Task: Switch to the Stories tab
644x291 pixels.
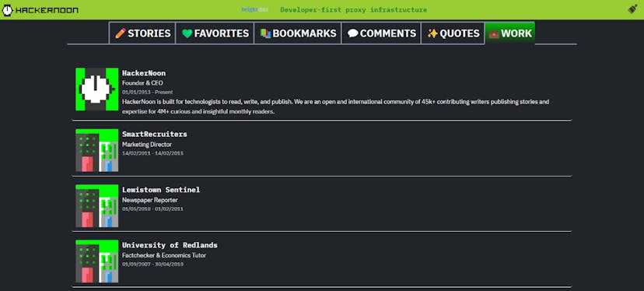Action: coord(142,33)
